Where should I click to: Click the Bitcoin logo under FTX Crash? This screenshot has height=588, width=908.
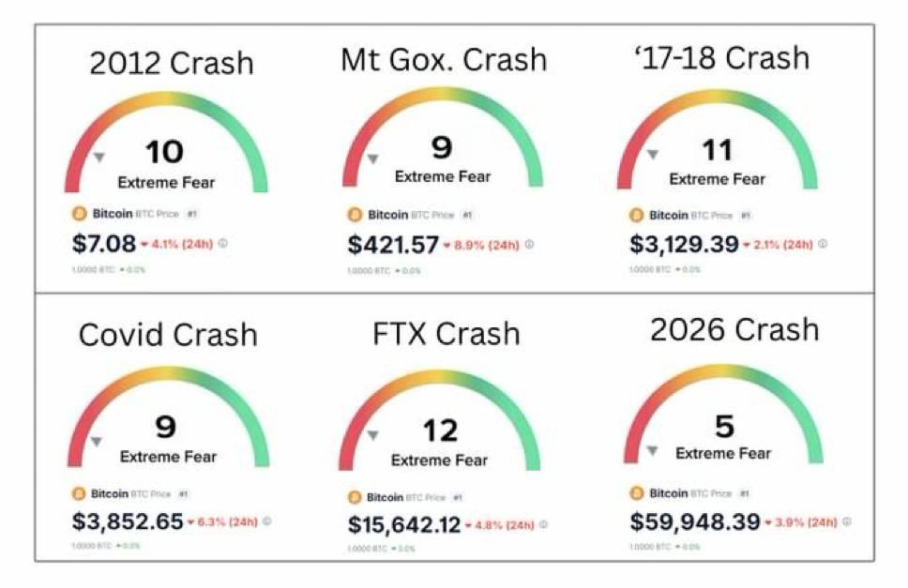355,497
